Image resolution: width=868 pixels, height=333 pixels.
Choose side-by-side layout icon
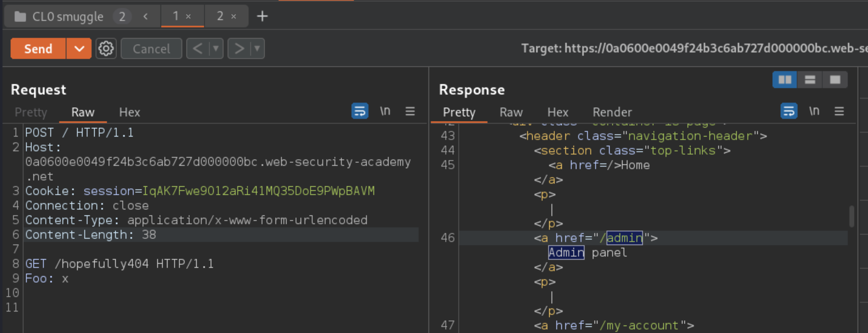(785, 80)
